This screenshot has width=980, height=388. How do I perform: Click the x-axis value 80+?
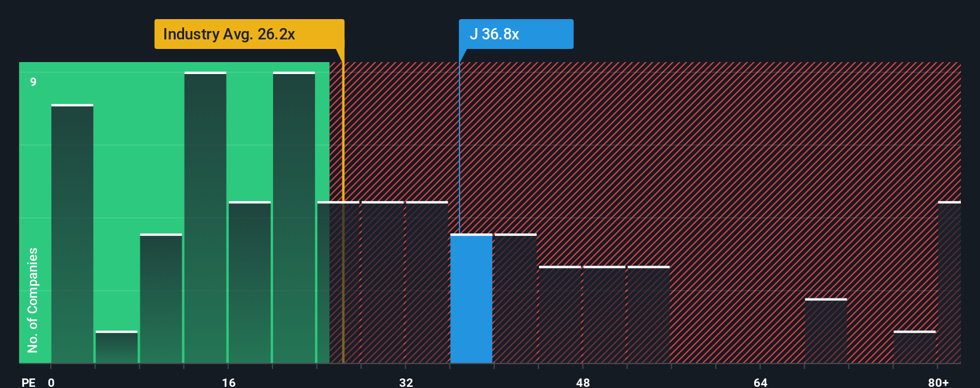(938, 382)
